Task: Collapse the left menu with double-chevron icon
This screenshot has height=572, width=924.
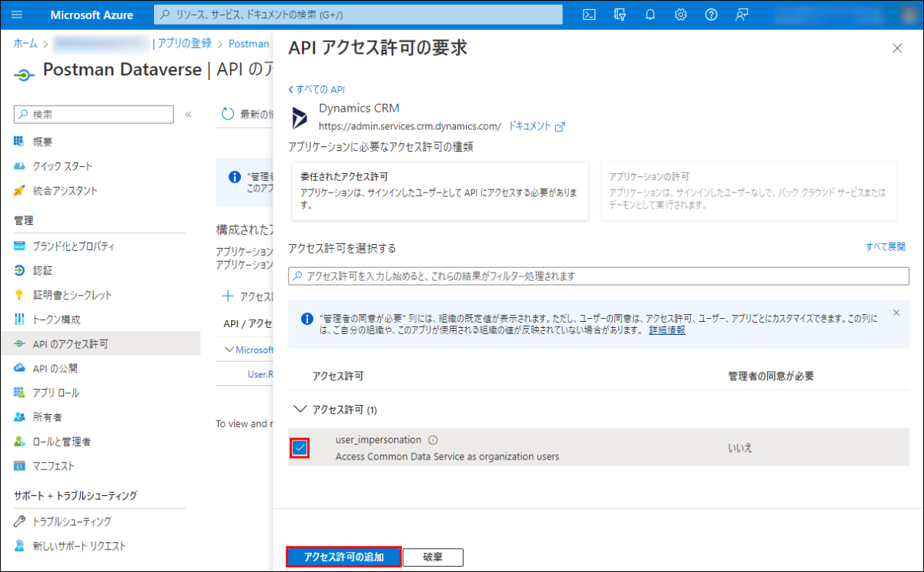Action: coord(189,114)
